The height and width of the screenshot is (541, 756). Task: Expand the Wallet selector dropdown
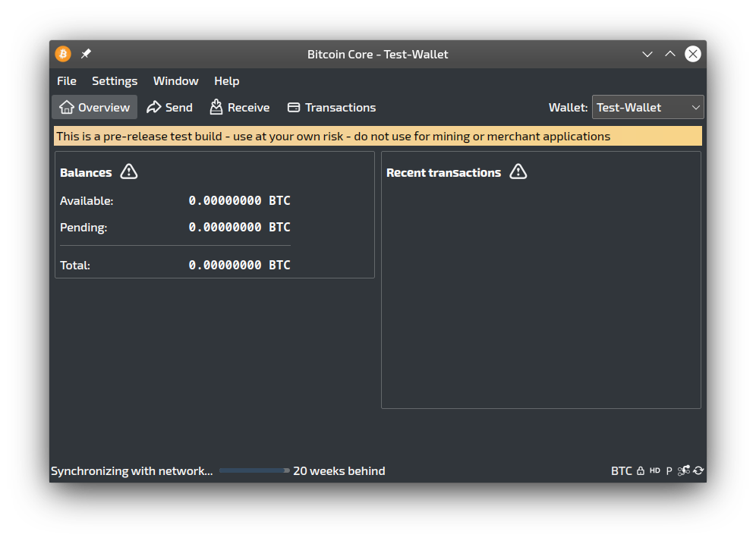pos(647,107)
